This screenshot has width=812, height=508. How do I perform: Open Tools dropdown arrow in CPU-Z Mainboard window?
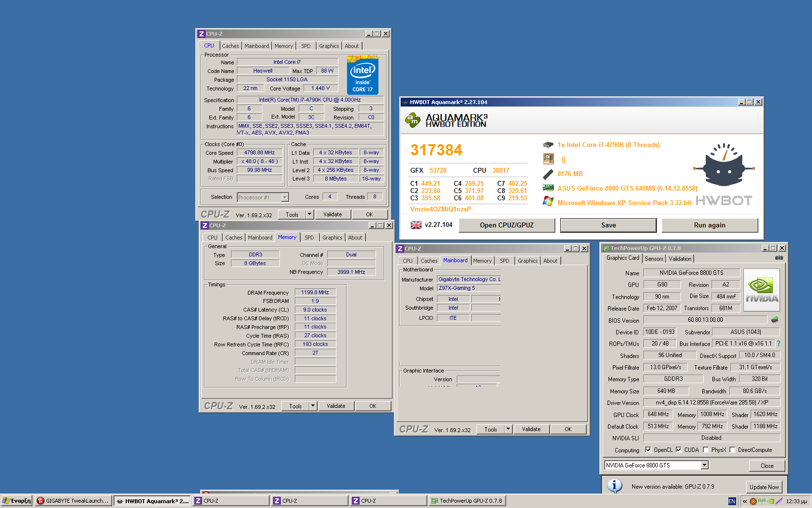pos(508,429)
